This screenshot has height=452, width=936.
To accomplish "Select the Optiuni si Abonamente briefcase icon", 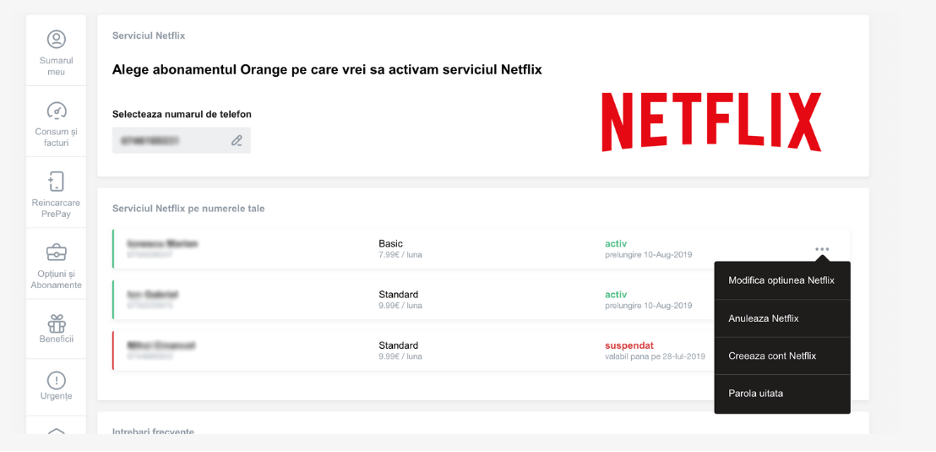I will point(56,252).
